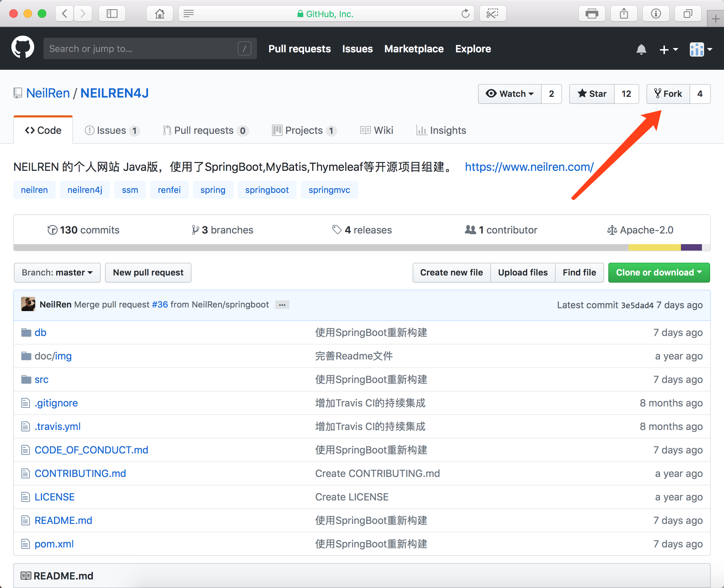
Task: Click the New pull request button
Action: coord(148,273)
